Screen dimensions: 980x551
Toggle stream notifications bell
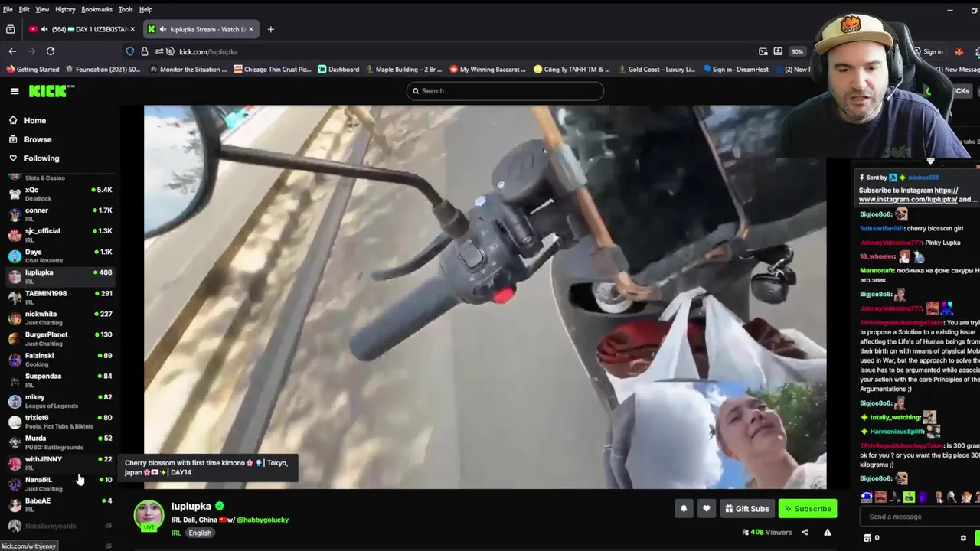tap(684, 508)
